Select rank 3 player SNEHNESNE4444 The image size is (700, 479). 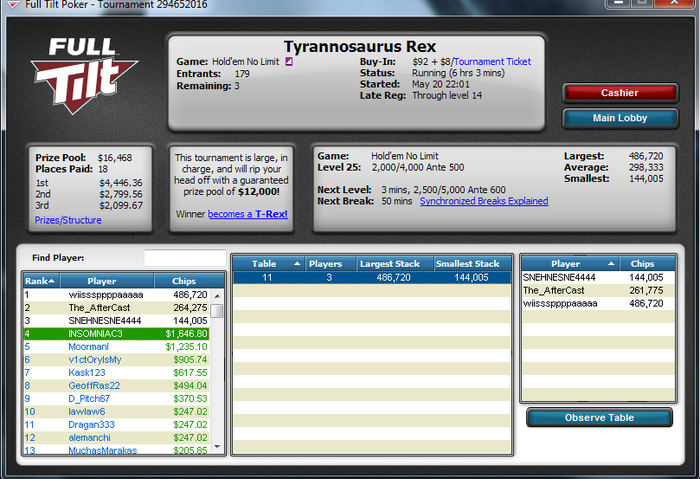[x=117, y=321]
